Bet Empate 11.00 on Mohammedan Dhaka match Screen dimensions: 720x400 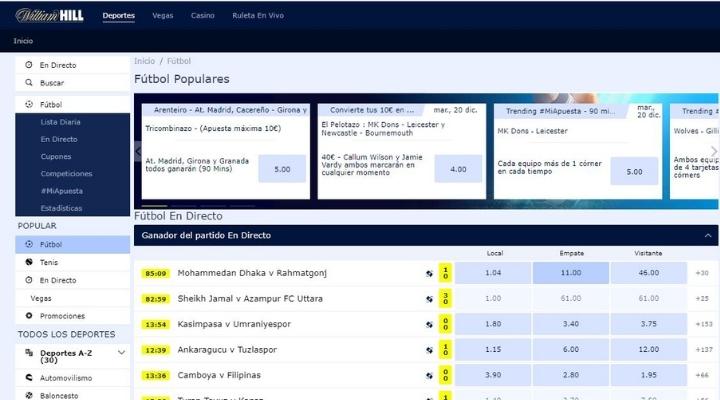coord(571,273)
